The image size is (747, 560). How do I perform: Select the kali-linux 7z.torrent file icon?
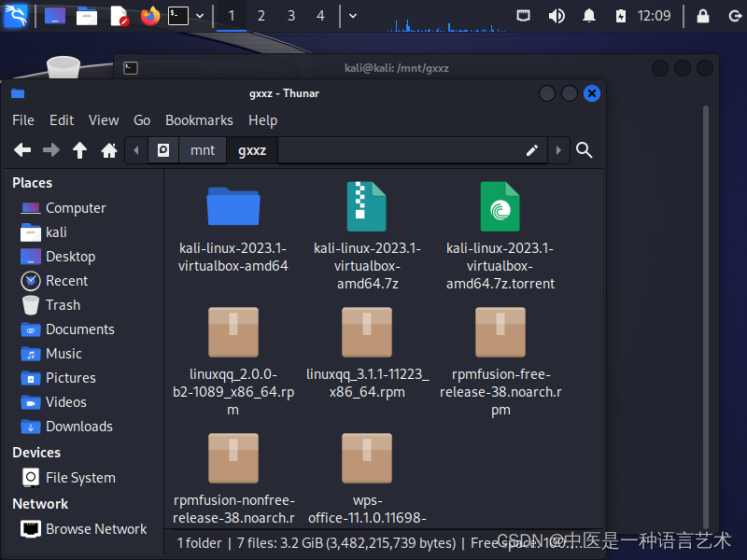pyautogui.click(x=500, y=206)
